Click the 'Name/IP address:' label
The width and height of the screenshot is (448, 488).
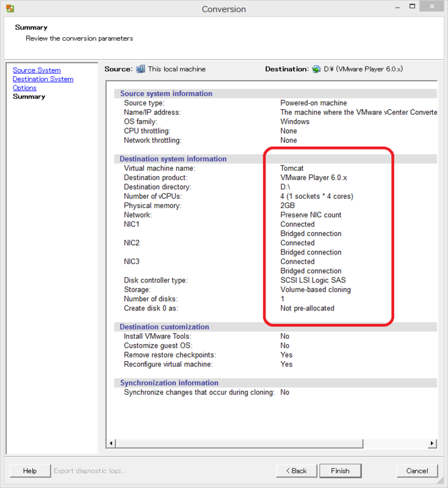pos(152,112)
